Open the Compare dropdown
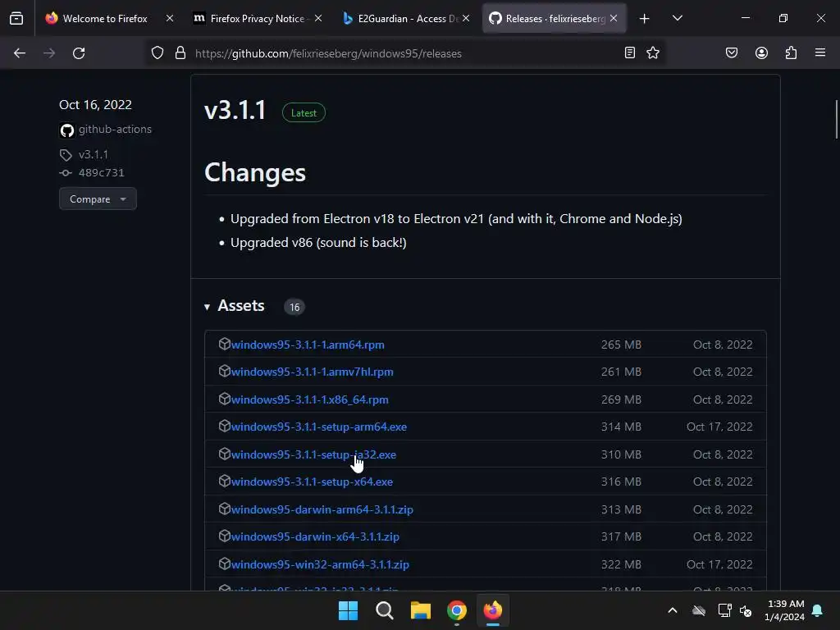Viewport: 840px width, 630px height. [x=98, y=199]
